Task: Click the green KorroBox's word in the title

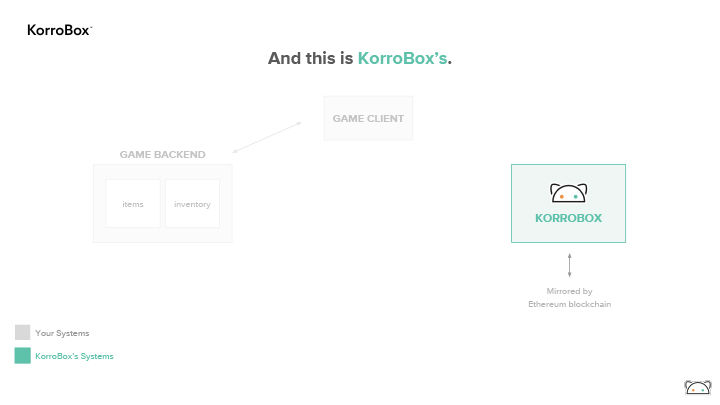Action: point(402,58)
